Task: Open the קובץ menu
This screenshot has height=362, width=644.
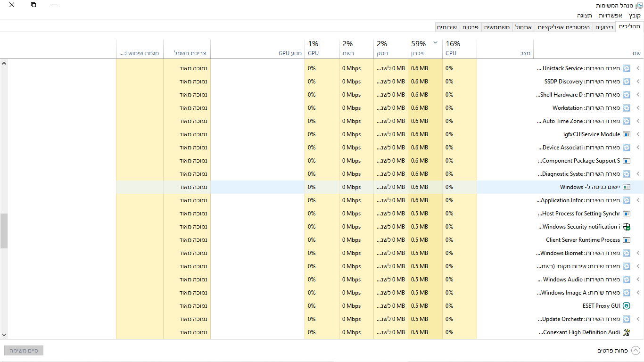Action: click(x=635, y=16)
